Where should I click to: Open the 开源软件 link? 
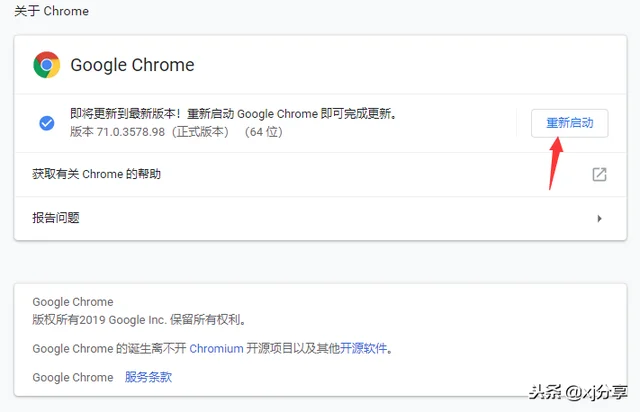pyautogui.click(x=363, y=348)
